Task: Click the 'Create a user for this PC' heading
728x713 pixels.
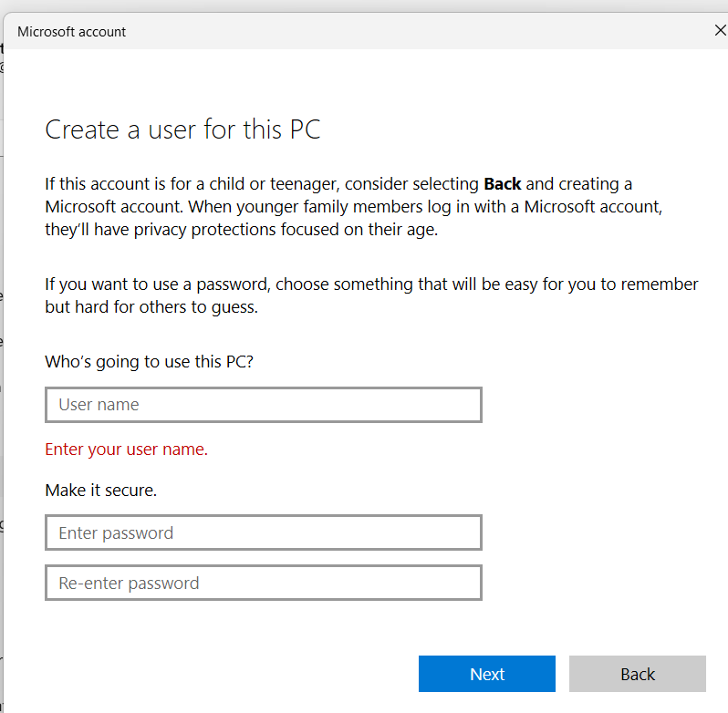Action: coord(182,129)
